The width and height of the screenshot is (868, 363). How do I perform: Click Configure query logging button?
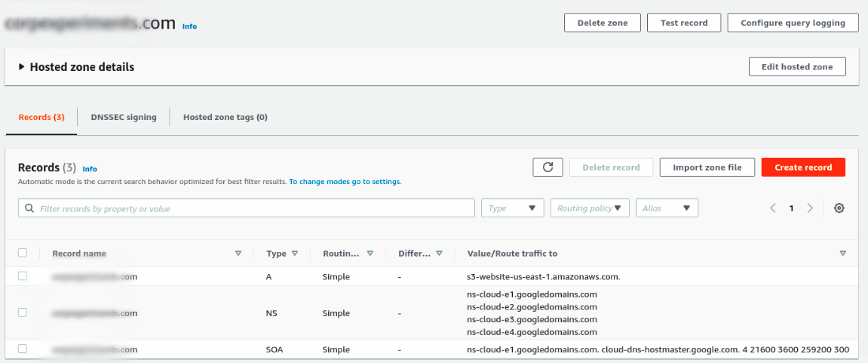pos(793,23)
